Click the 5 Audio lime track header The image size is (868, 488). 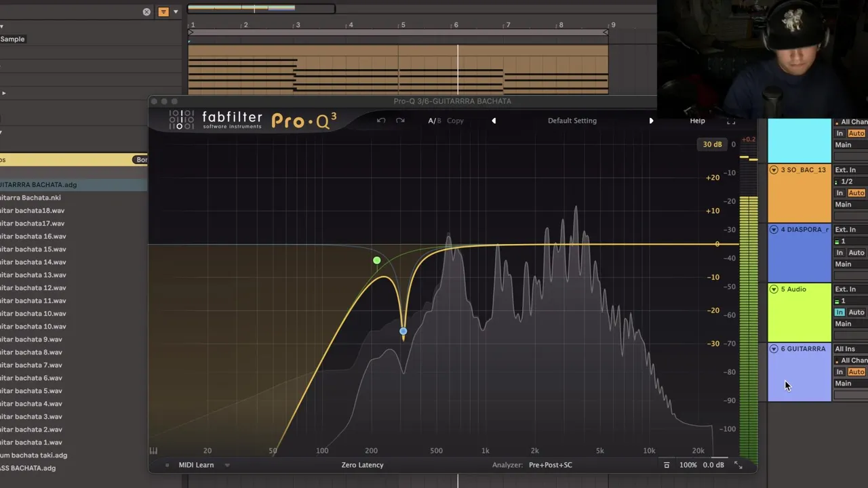[x=799, y=312]
